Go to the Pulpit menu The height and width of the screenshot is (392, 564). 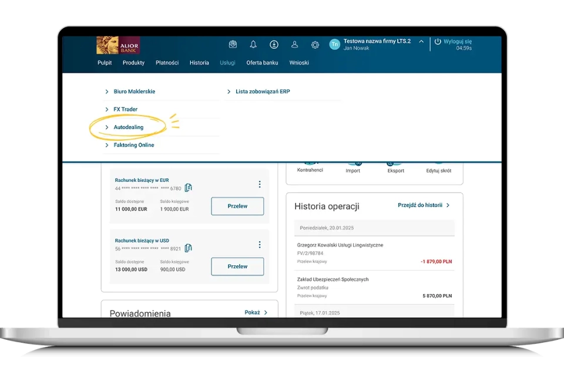click(105, 63)
